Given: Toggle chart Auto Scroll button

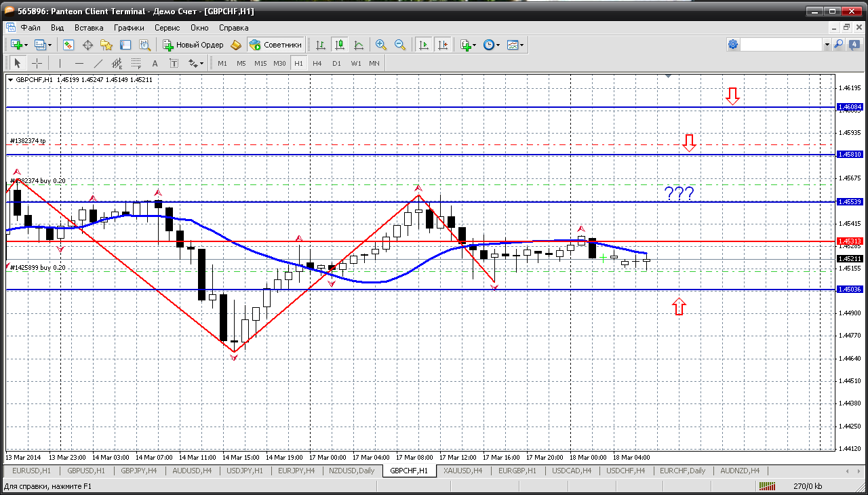Looking at the screenshot, I should coord(424,45).
